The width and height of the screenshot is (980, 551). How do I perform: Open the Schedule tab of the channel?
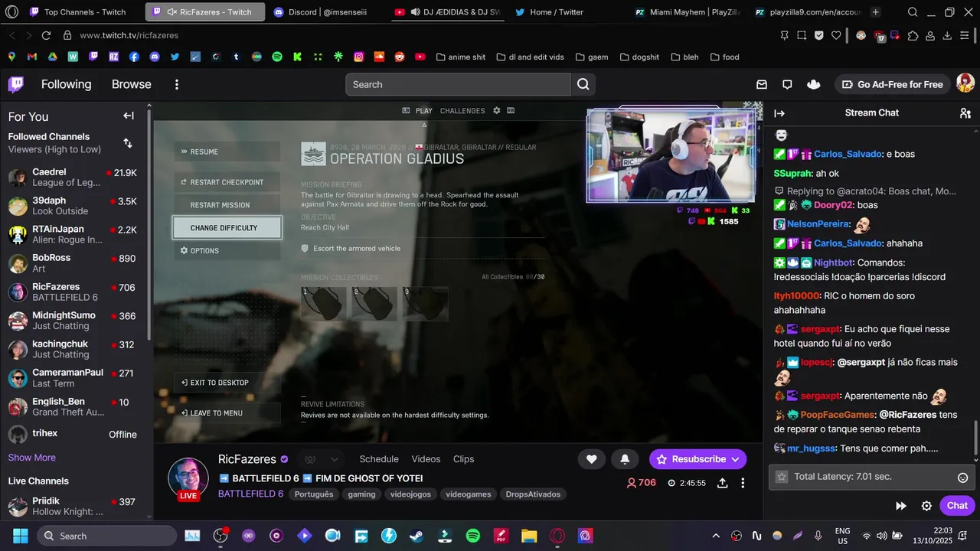tap(379, 459)
